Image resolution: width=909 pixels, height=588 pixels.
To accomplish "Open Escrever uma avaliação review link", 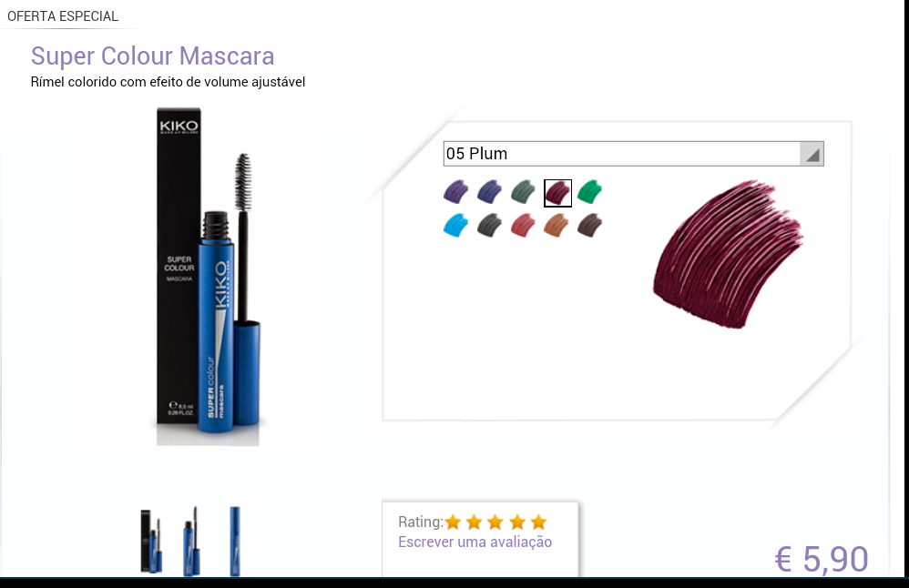I will pos(475,542).
